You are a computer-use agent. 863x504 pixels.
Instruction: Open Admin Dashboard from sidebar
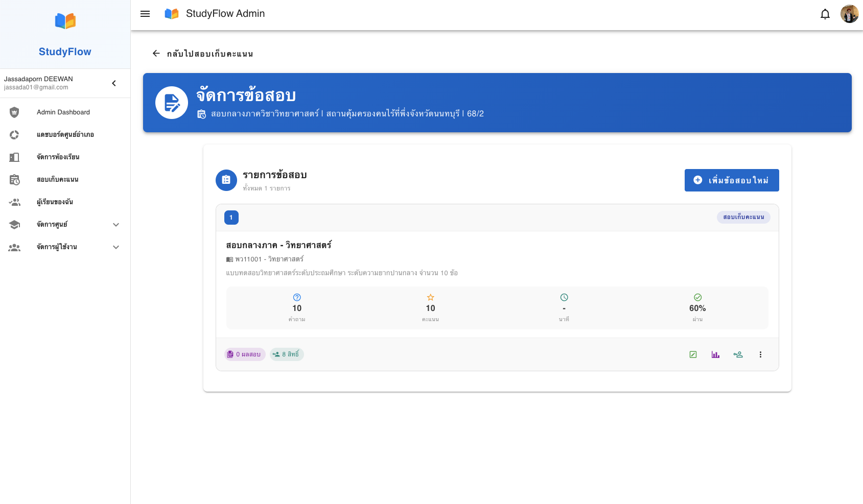[63, 112]
